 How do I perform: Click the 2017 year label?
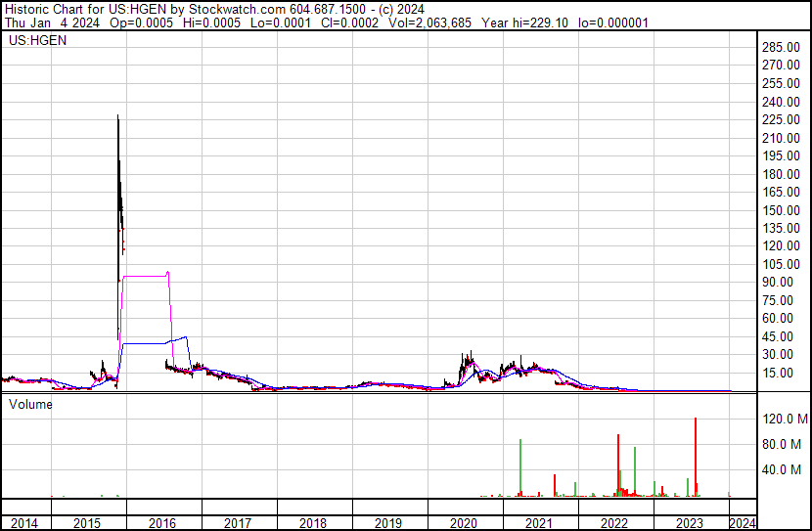pos(238,523)
